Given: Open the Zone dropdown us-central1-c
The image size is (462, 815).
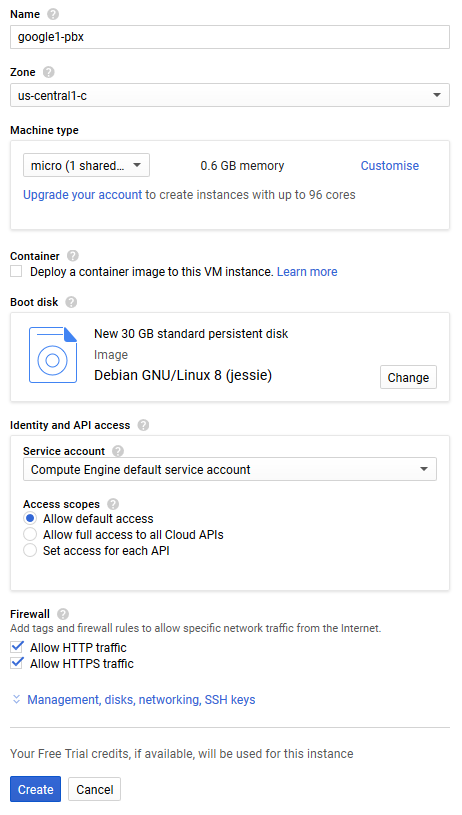Looking at the screenshot, I should click(230, 95).
